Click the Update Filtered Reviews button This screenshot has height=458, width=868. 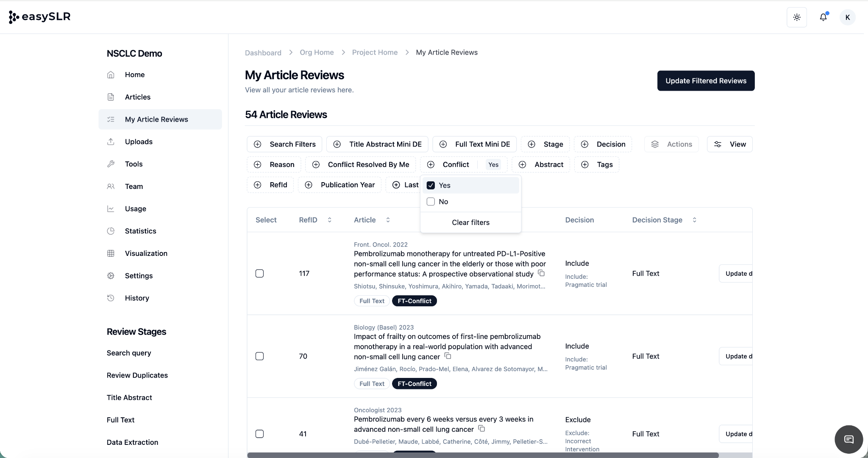point(706,80)
